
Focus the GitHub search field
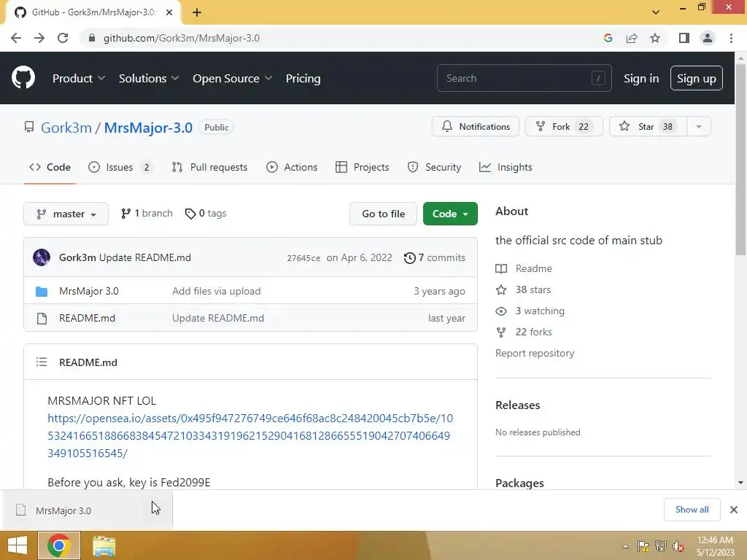pos(524,78)
